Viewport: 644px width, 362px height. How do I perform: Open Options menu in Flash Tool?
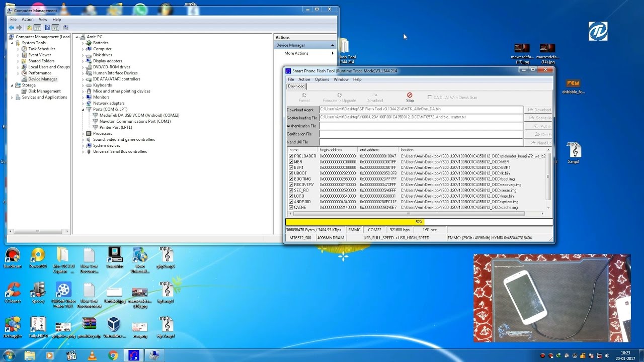tap(322, 79)
